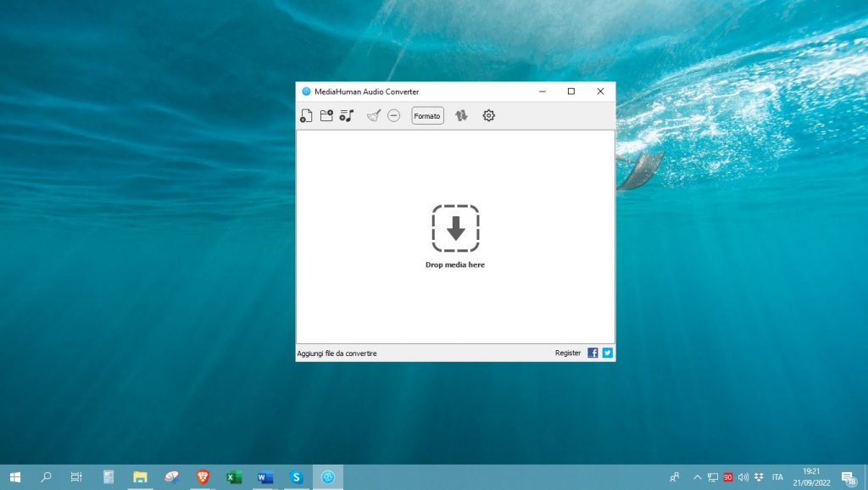Select the clear list broom icon
Screen dimensions: 868x490
point(374,114)
